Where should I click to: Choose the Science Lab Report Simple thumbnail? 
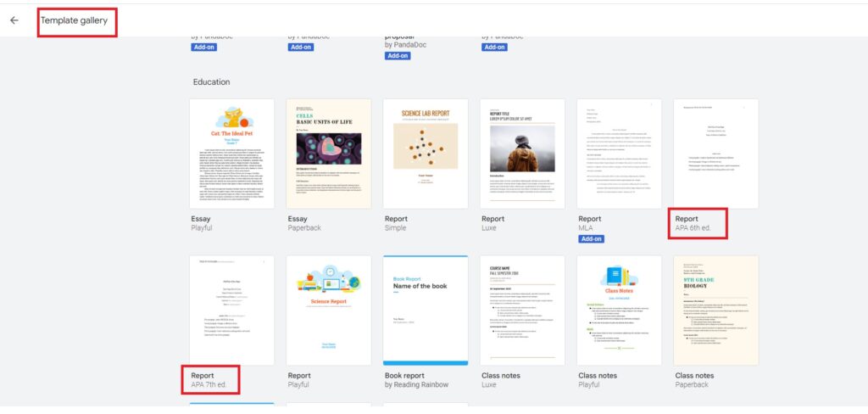[426, 154]
